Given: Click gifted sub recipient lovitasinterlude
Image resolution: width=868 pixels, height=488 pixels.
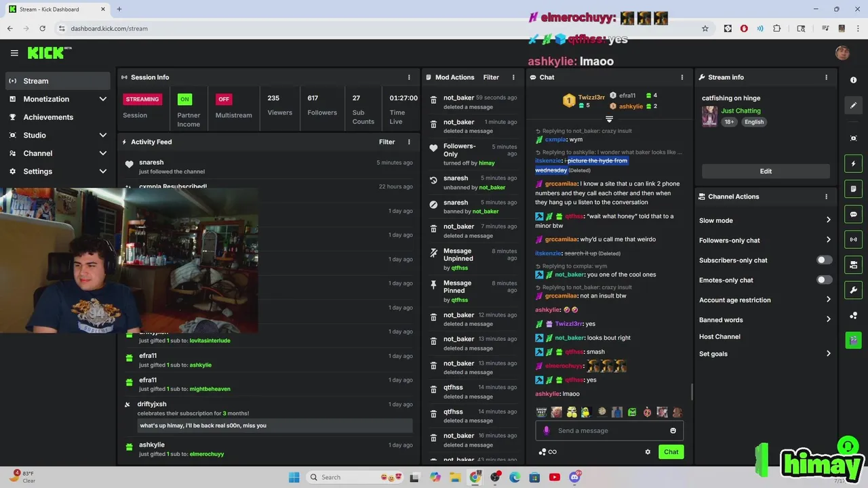Looking at the screenshot, I should coord(210,340).
